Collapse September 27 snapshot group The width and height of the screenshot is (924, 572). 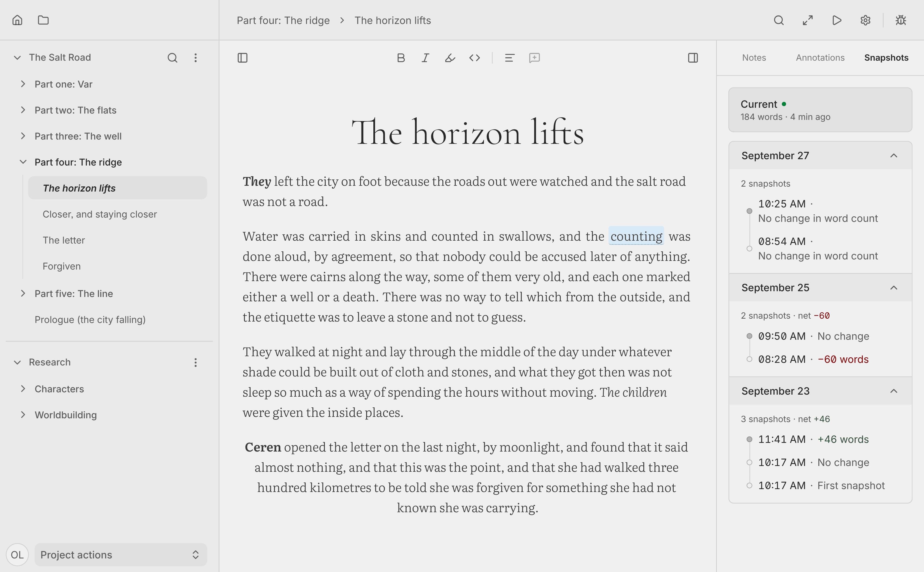click(894, 155)
